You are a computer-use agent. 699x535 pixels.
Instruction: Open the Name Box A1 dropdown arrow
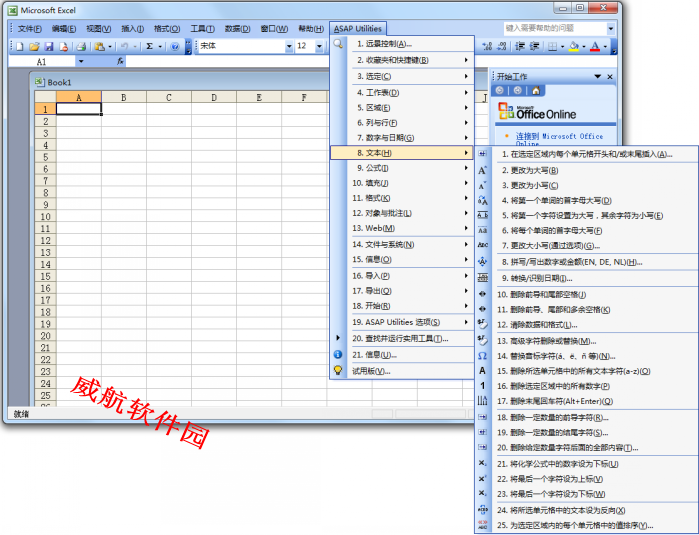point(81,62)
